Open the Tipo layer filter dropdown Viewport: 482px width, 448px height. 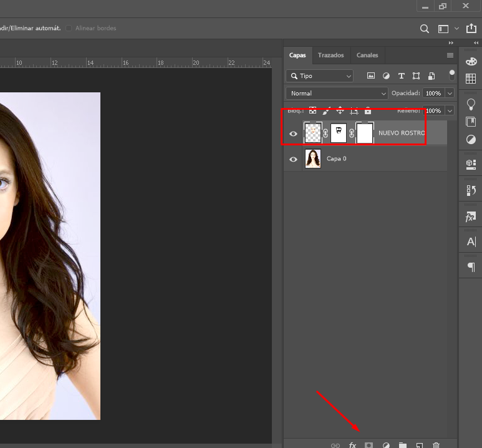pos(320,75)
